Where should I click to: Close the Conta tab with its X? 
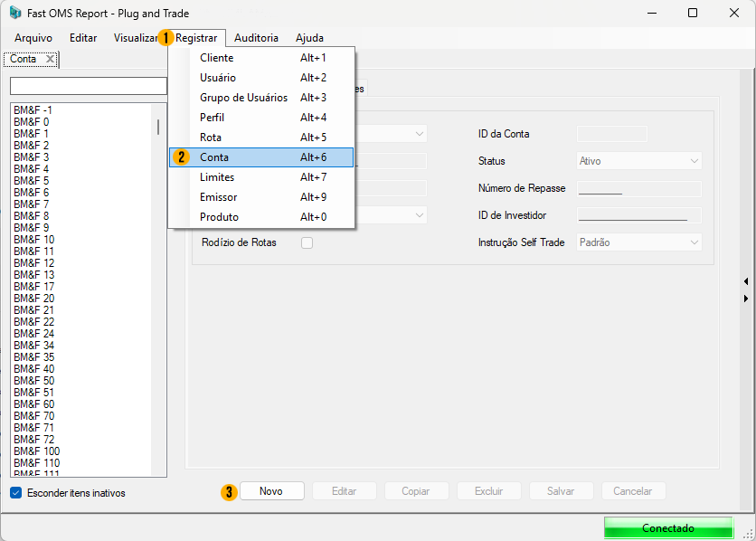pos(50,59)
